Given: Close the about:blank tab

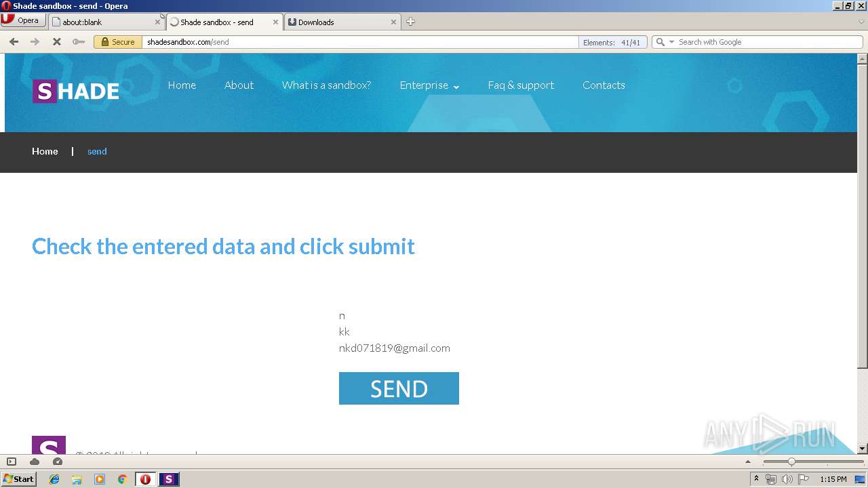Looking at the screenshot, I should 157,22.
